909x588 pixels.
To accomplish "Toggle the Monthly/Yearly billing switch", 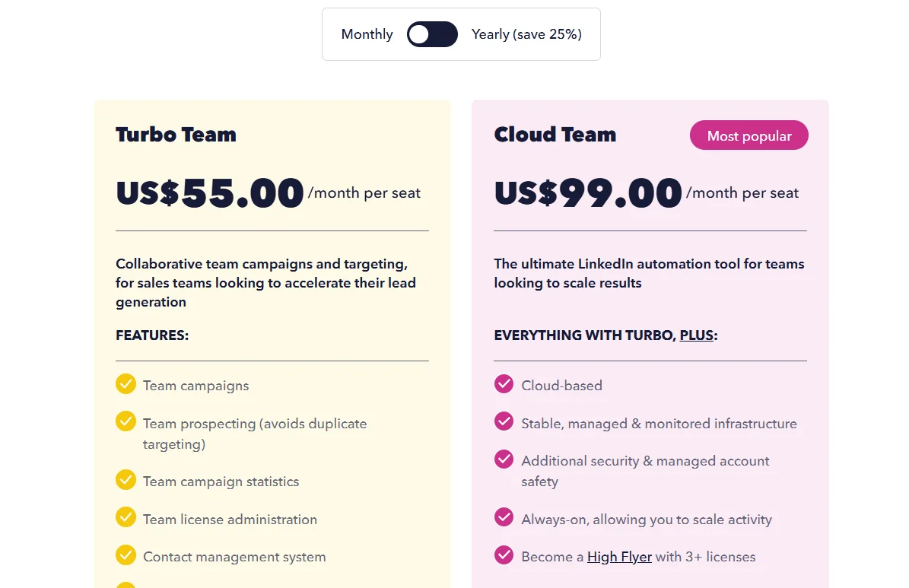I will [432, 34].
